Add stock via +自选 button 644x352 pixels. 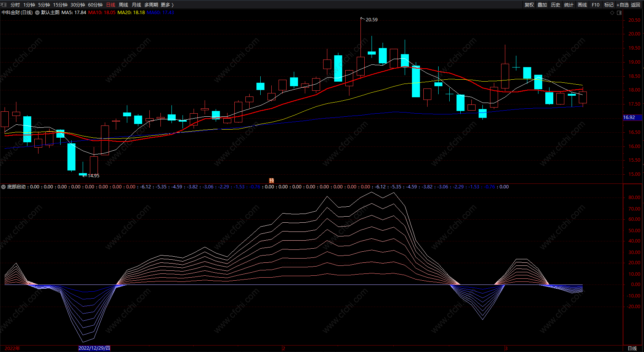622,5
